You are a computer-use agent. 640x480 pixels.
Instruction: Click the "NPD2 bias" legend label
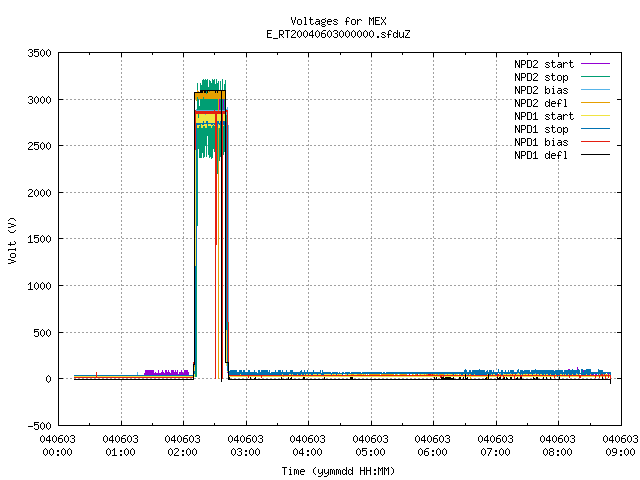click(x=541, y=90)
